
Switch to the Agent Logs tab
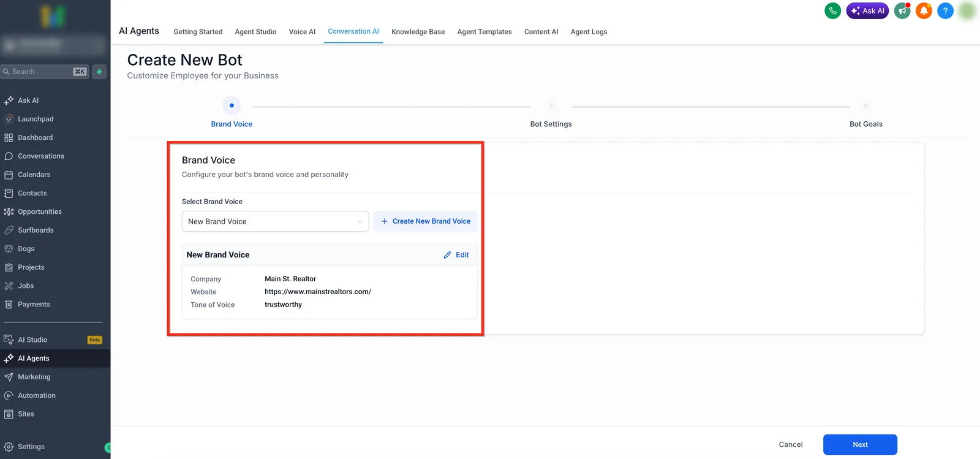coord(589,32)
